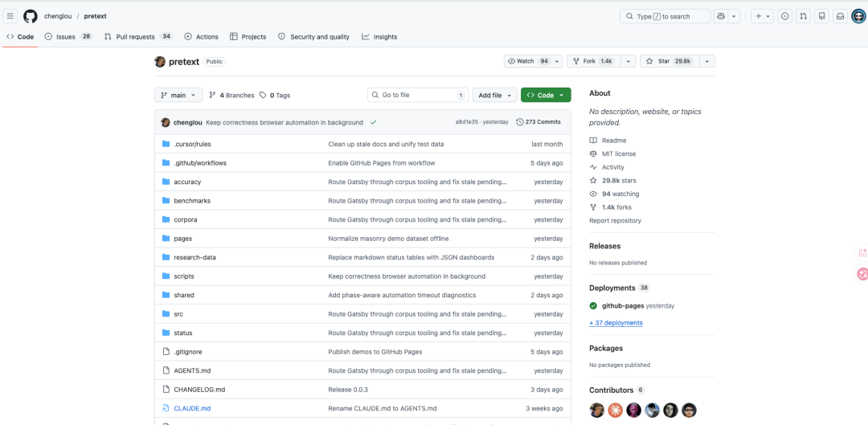Open the hamburger navigation menu
The image size is (868, 425).
pos(10,16)
